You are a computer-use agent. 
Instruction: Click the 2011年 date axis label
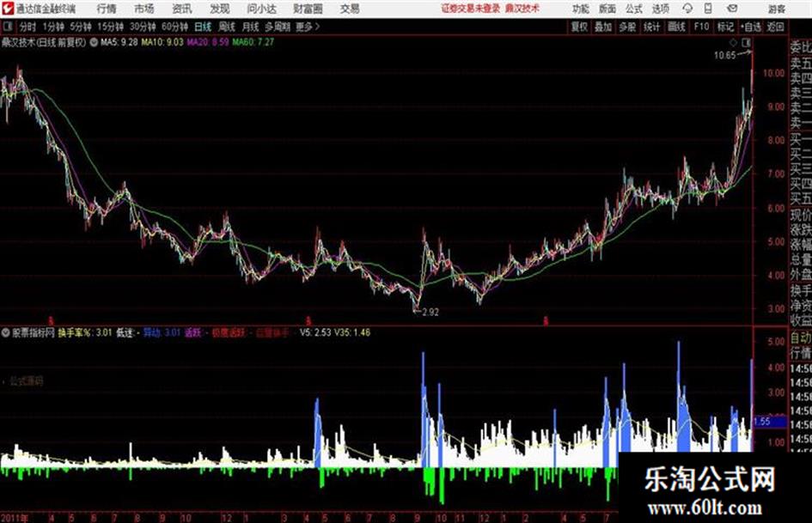(x=15, y=517)
